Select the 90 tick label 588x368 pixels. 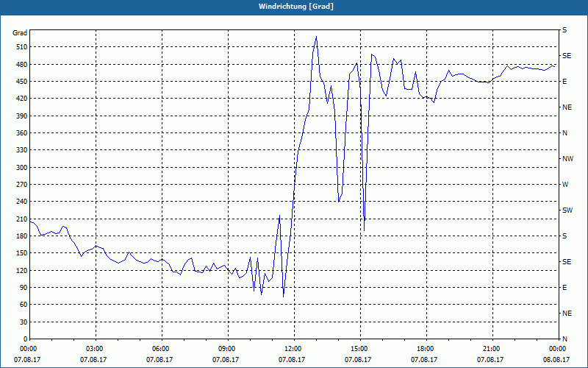22,288
